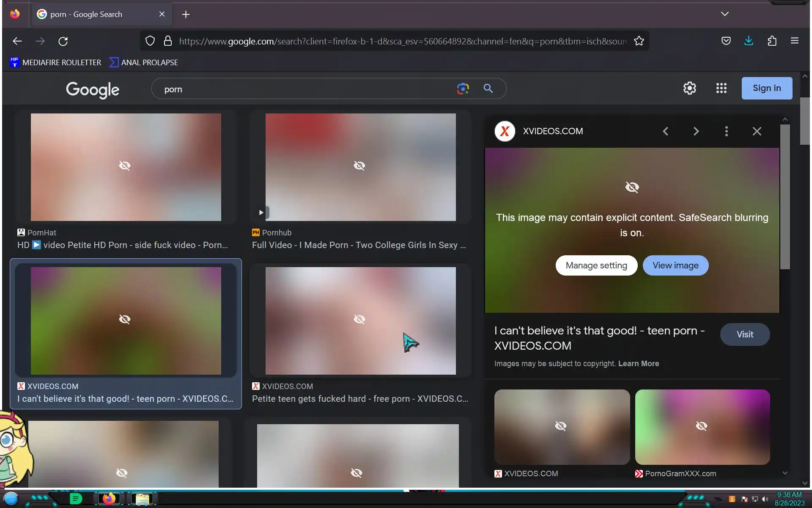The image size is (812, 508).
Task: Open the Firefox downloads panel
Action: pos(749,41)
